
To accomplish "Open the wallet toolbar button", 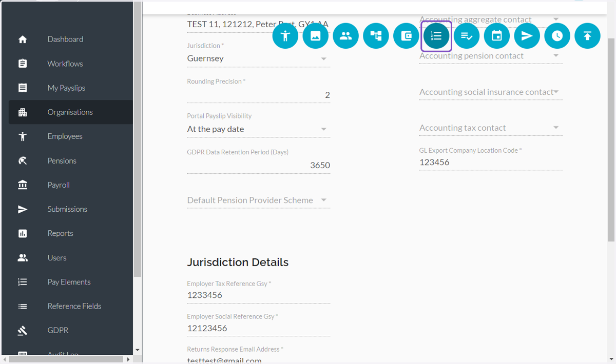I will pos(407,36).
